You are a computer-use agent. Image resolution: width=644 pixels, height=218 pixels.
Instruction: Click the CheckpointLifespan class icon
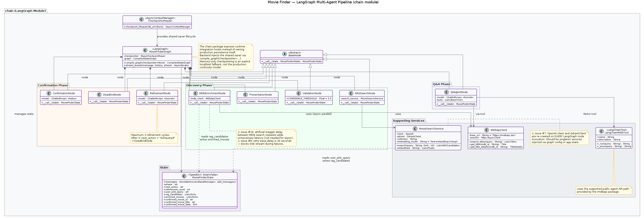coord(142,19)
